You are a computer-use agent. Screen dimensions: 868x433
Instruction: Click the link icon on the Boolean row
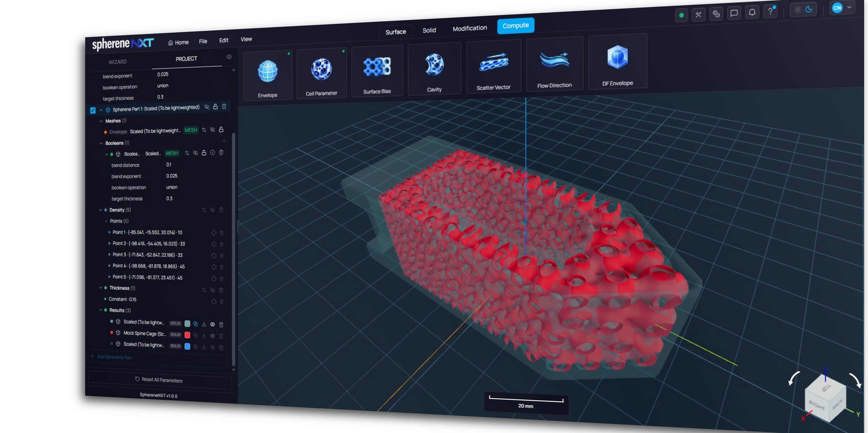click(187, 153)
